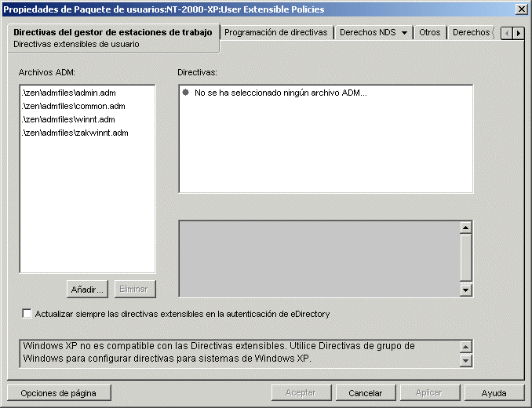Switch to the Otros tab
532x408 pixels.
[429, 32]
